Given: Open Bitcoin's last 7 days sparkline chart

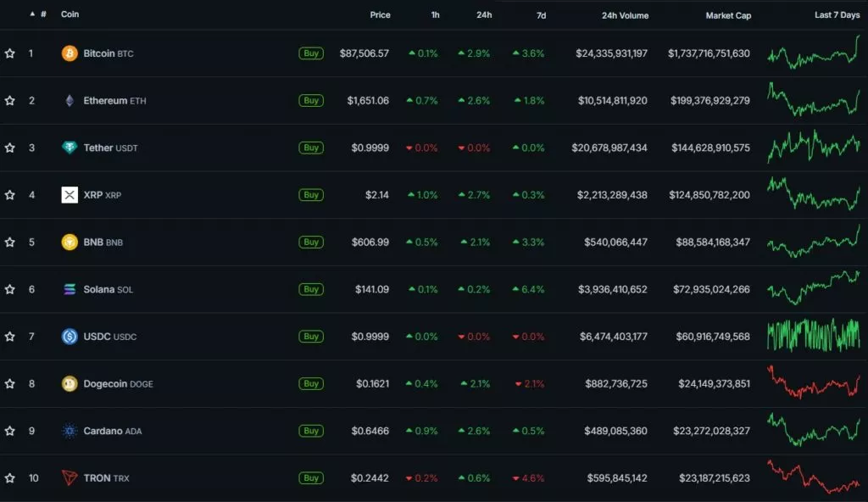Looking at the screenshot, I should tap(813, 53).
